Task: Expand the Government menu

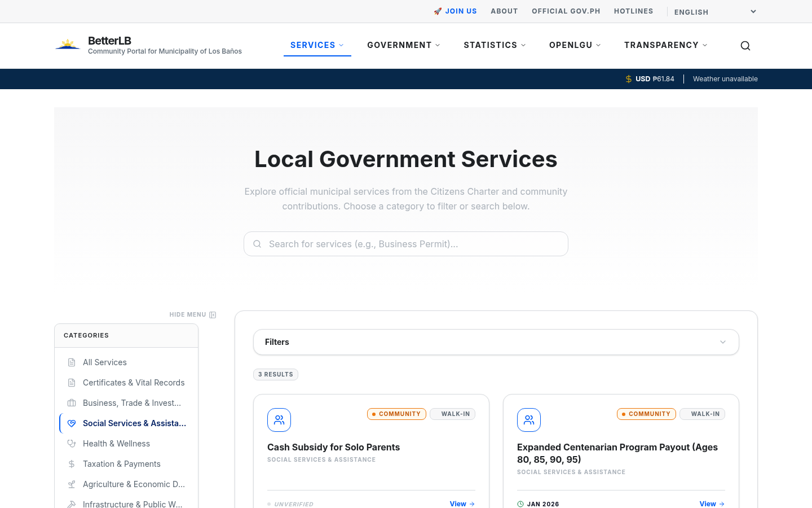Action: point(404,45)
